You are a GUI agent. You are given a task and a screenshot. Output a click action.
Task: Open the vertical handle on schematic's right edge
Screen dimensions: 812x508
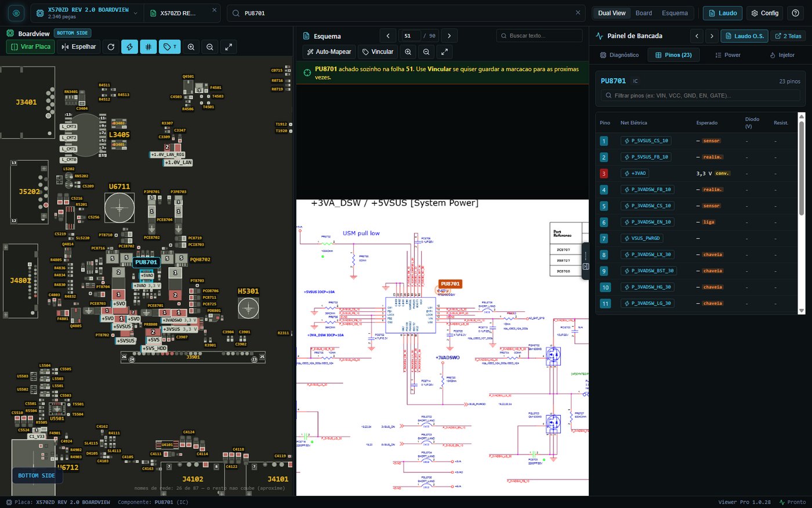point(585,261)
